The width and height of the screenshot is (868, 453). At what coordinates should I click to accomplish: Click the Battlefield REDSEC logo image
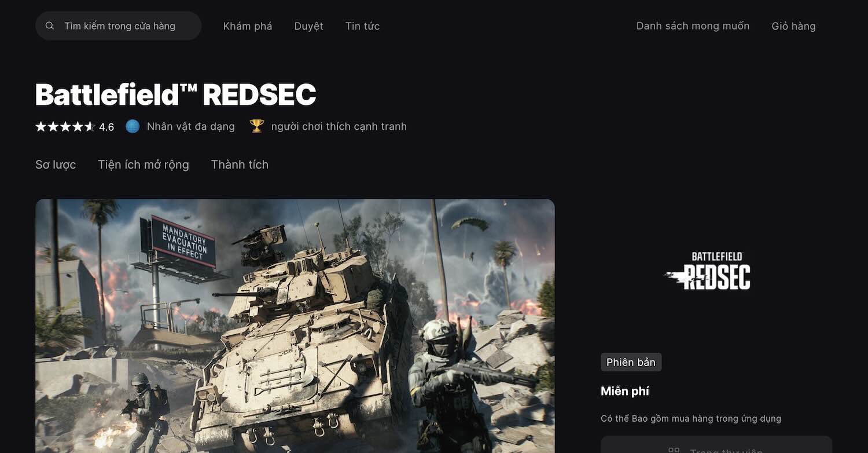(708, 271)
